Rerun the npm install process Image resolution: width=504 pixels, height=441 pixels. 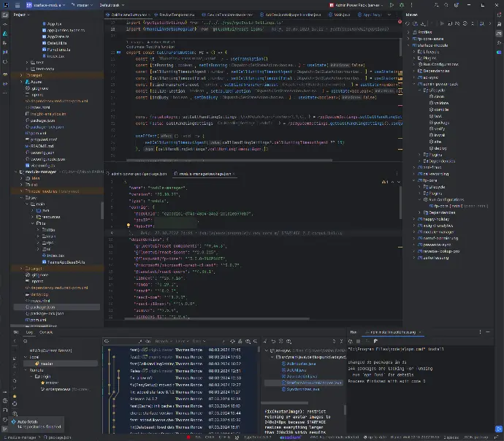[x=351, y=342]
